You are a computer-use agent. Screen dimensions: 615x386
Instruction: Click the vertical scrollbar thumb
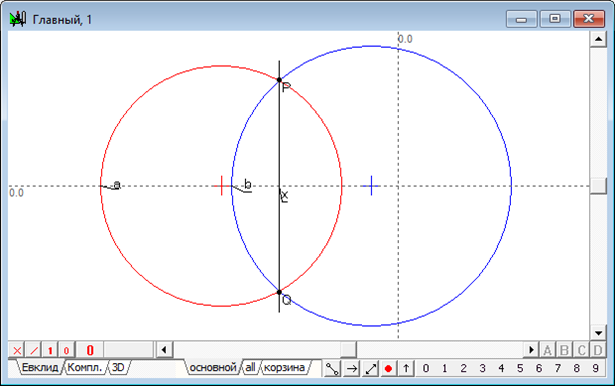tap(598, 186)
